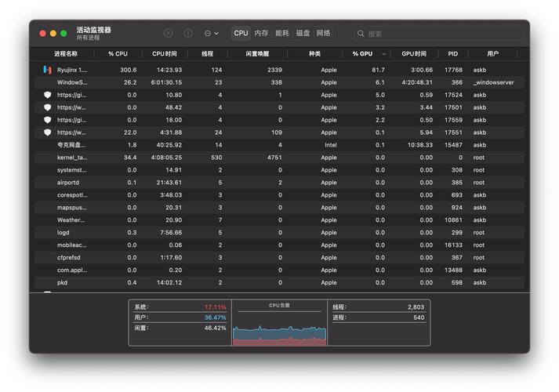The width and height of the screenshot is (559, 392).
Task: Sort by 用户 column header
Action: [x=492, y=54]
